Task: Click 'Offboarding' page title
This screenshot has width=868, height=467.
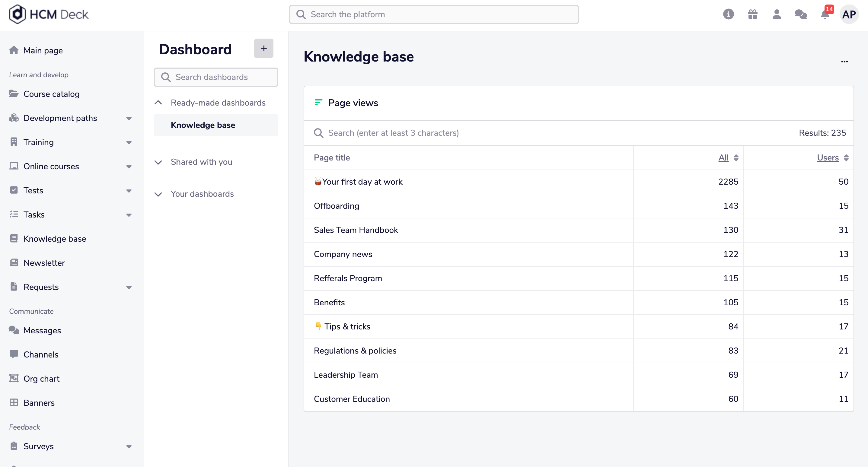Action: (x=336, y=206)
